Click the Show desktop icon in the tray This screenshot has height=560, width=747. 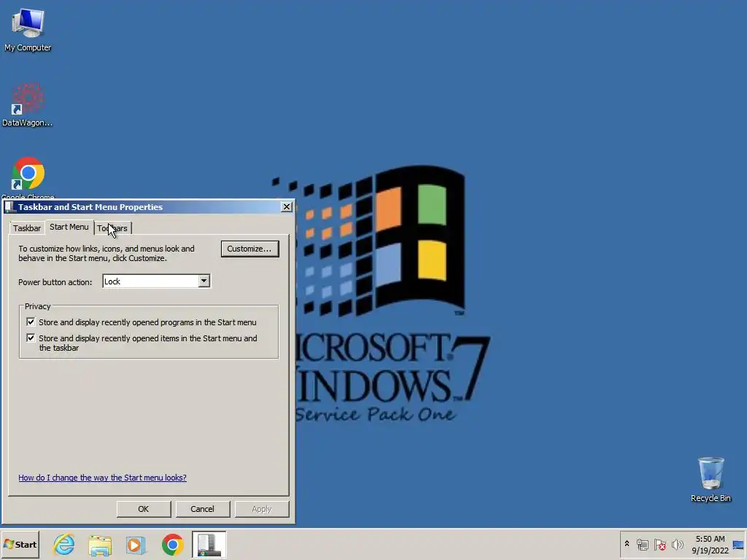[x=739, y=544]
